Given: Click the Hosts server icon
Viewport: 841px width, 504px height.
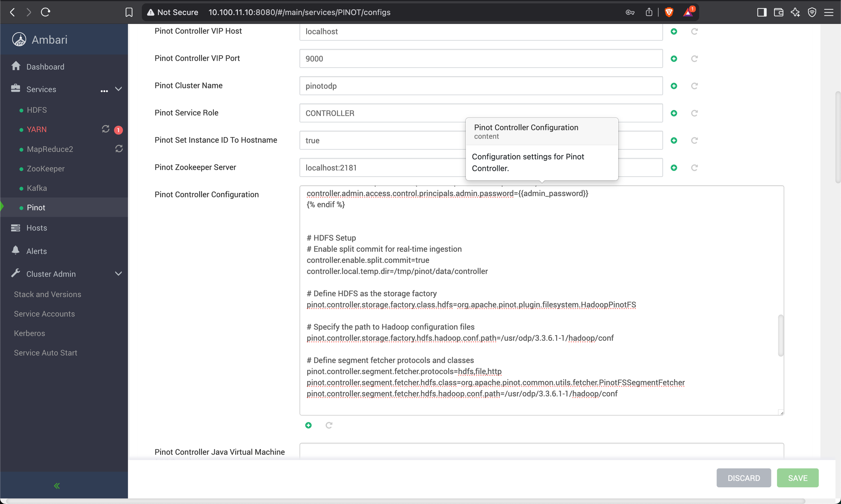Looking at the screenshot, I should (16, 228).
